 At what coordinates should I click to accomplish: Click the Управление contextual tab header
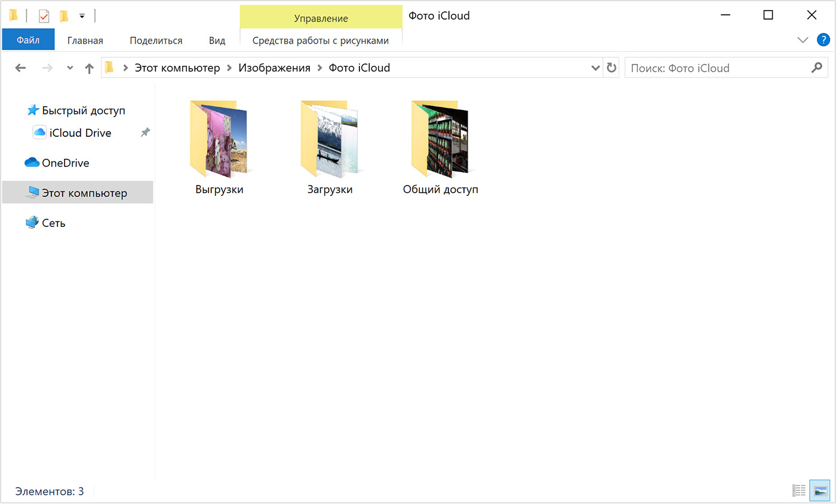point(321,18)
